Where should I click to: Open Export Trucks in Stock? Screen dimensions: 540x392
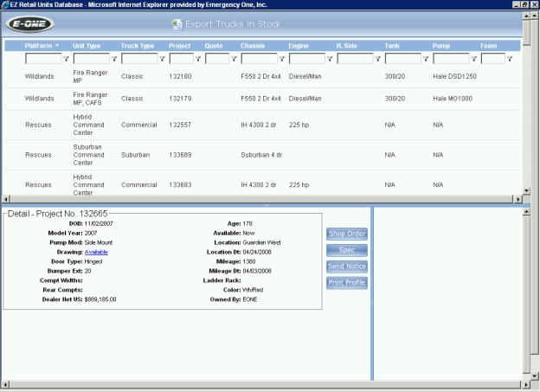pyautogui.click(x=233, y=24)
